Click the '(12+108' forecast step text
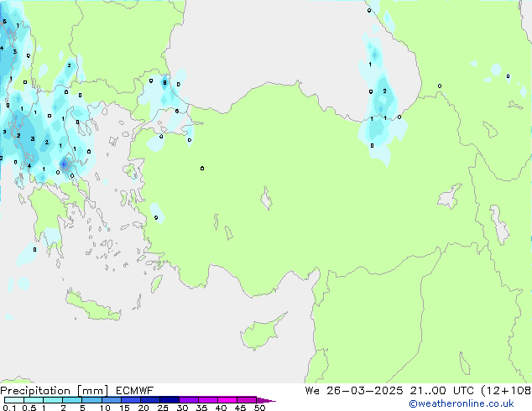This screenshot has height=411, width=532. [x=506, y=391]
